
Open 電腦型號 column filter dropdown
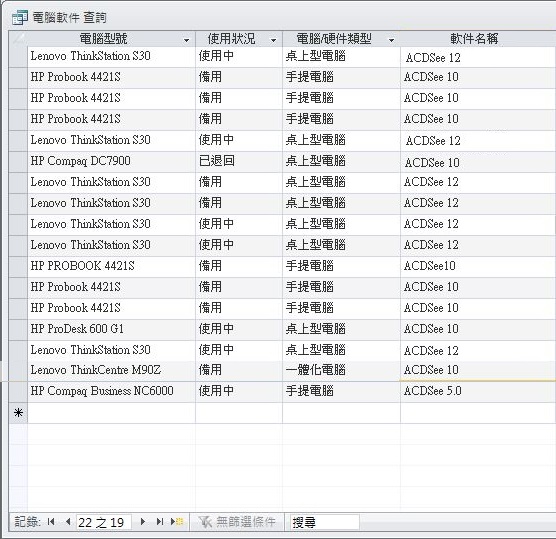pos(187,40)
